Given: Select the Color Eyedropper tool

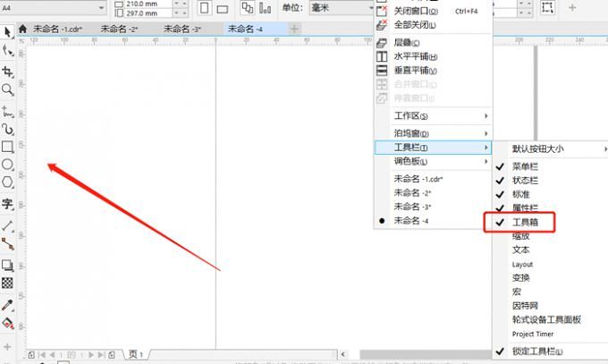Looking at the screenshot, I should 7,305.
